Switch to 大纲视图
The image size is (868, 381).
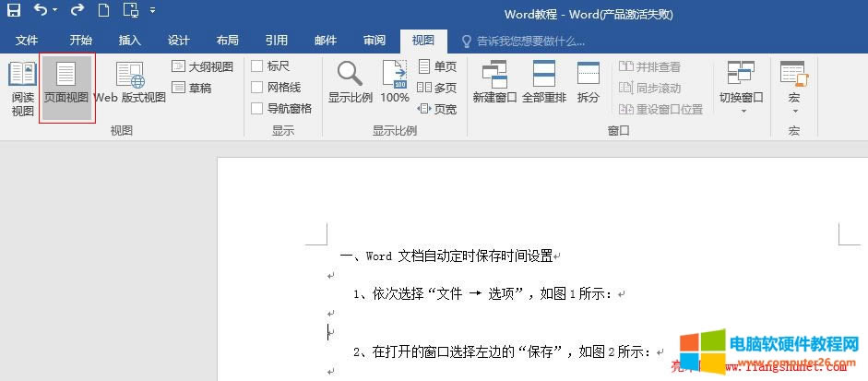(202, 66)
